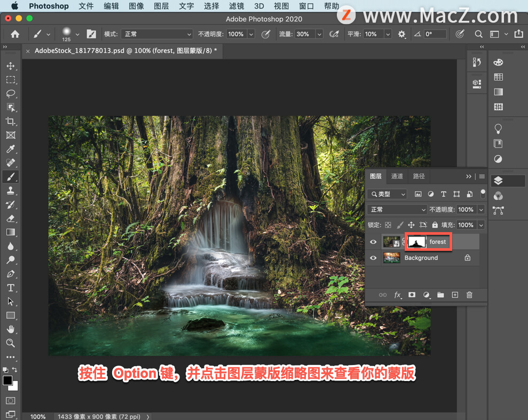Enable airbrush mode in the options bar
528x420 pixels.
(333, 34)
